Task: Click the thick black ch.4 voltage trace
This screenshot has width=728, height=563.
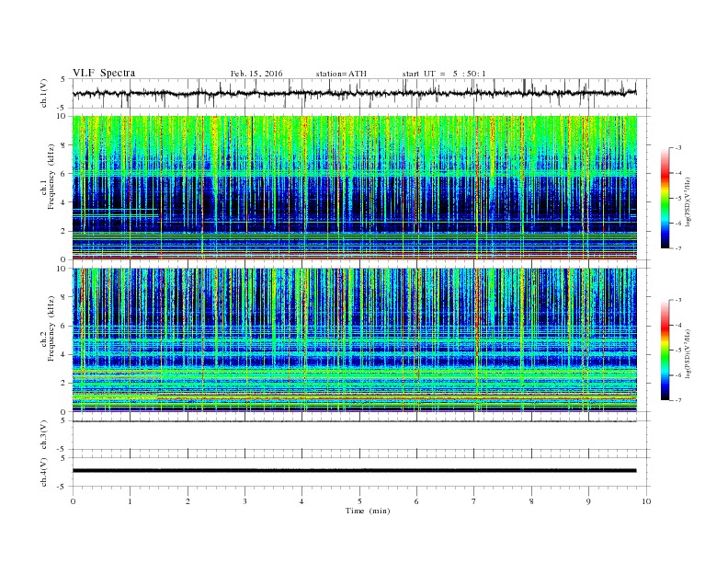Action: tap(354, 471)
